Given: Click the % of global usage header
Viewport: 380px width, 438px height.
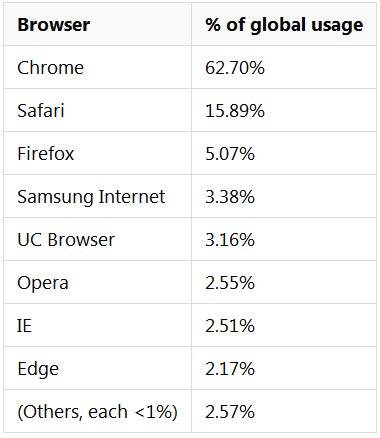Looking at the screenshot, I should click(x=284, y=25).
